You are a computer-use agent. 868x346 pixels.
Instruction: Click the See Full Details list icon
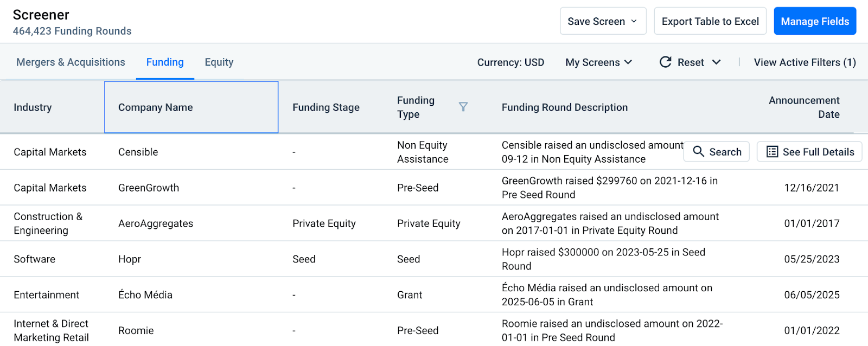[772, 152]
